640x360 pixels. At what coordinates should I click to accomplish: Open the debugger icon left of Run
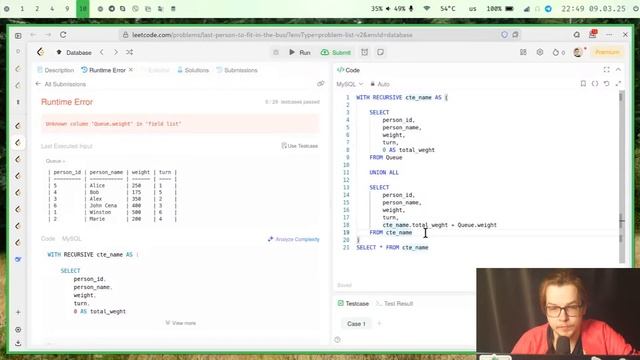(276, 52)
